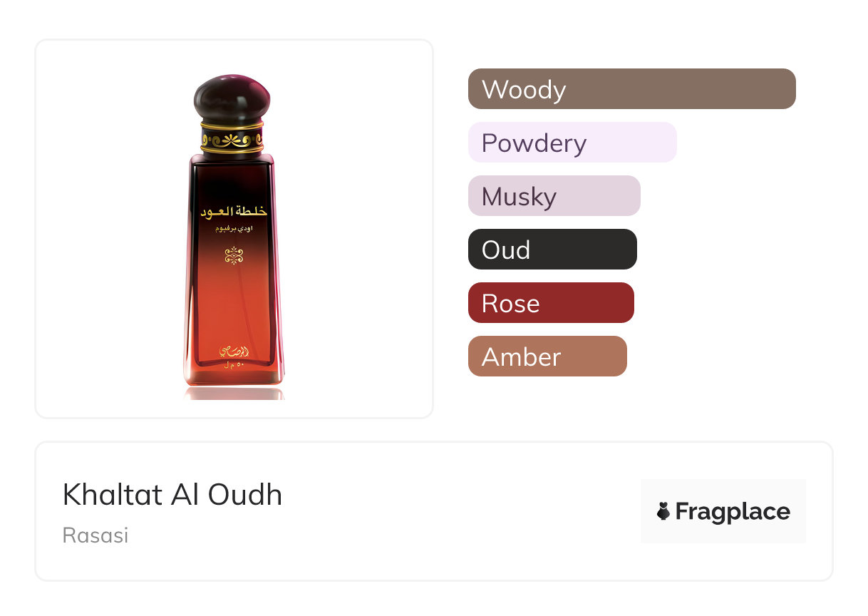This screenshot has height=616, width=868.
Task: Open the Khaltat Al Oudh title
Action: 172,495
